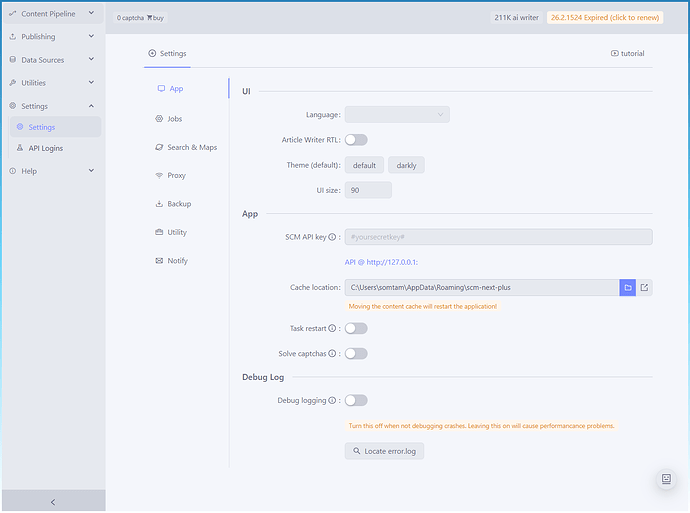Expand the Content Pipeline sidebar menu

coord(52,14)
